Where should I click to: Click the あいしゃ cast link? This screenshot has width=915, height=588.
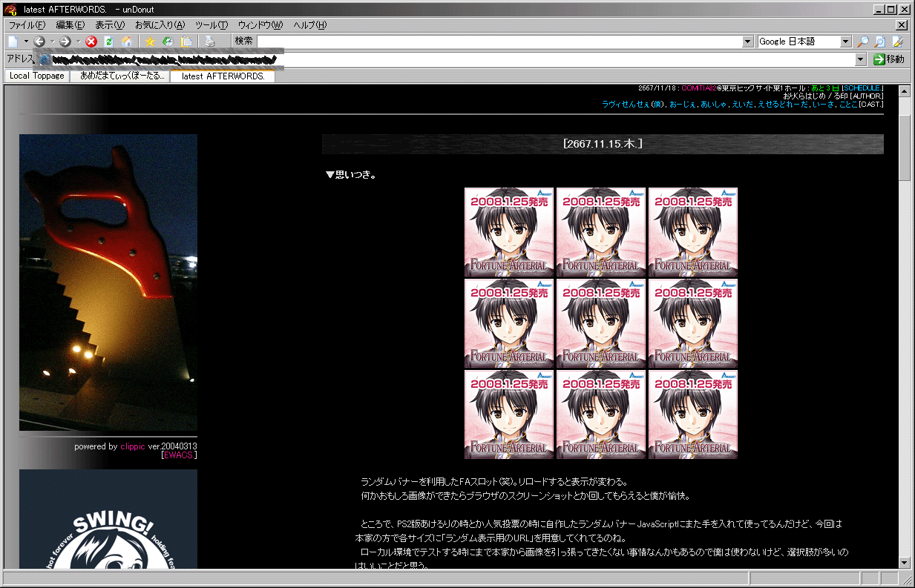pyautogui.click(x=713, y=105)
